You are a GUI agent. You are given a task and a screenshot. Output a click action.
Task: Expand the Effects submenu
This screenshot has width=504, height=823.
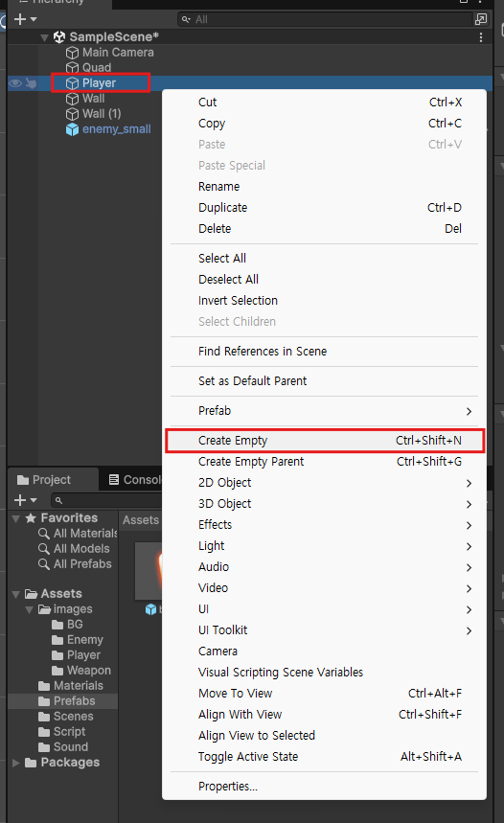click(x=325, y=525)
